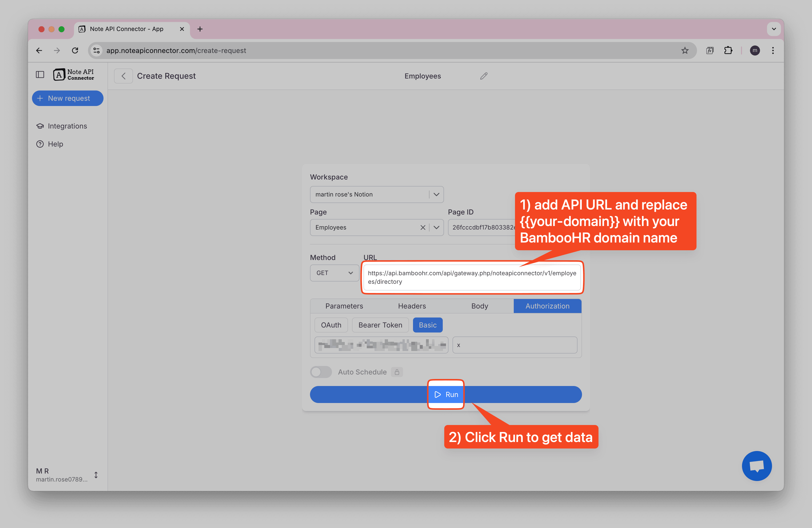This screenshot has width=812, height=528.
Task: Click the browser back arrow
Action: 39,50
